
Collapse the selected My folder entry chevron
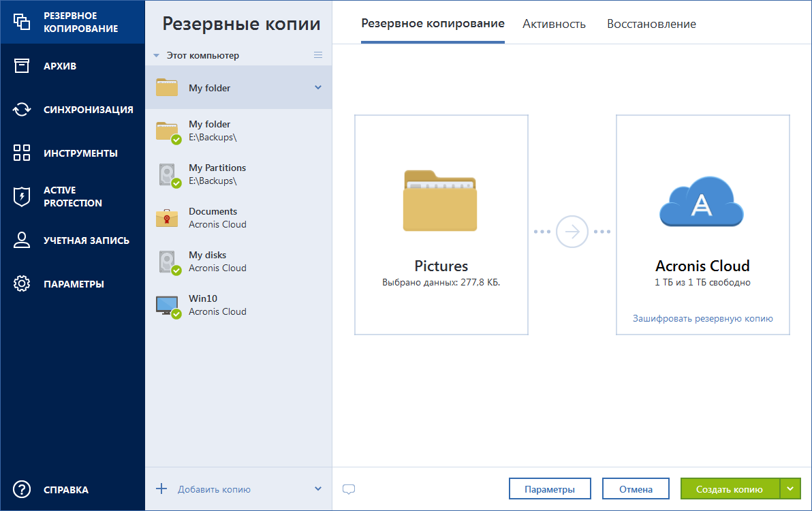point(317,87)
